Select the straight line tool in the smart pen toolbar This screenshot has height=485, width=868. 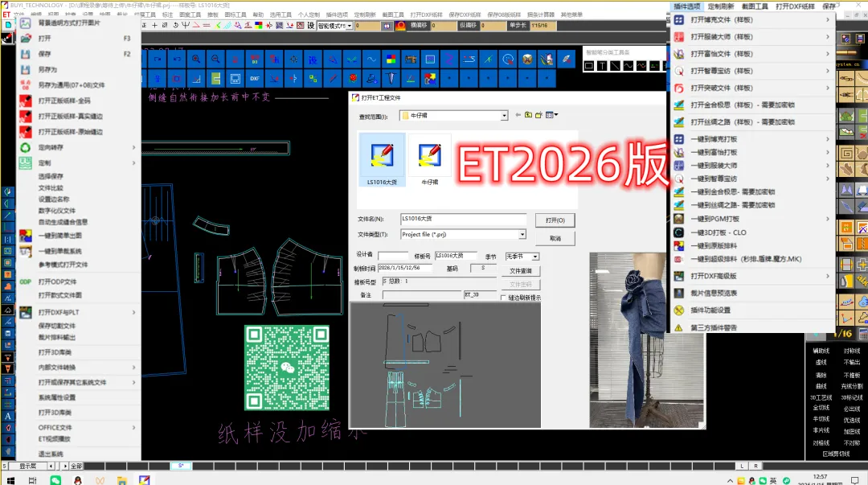pos(615,66)
